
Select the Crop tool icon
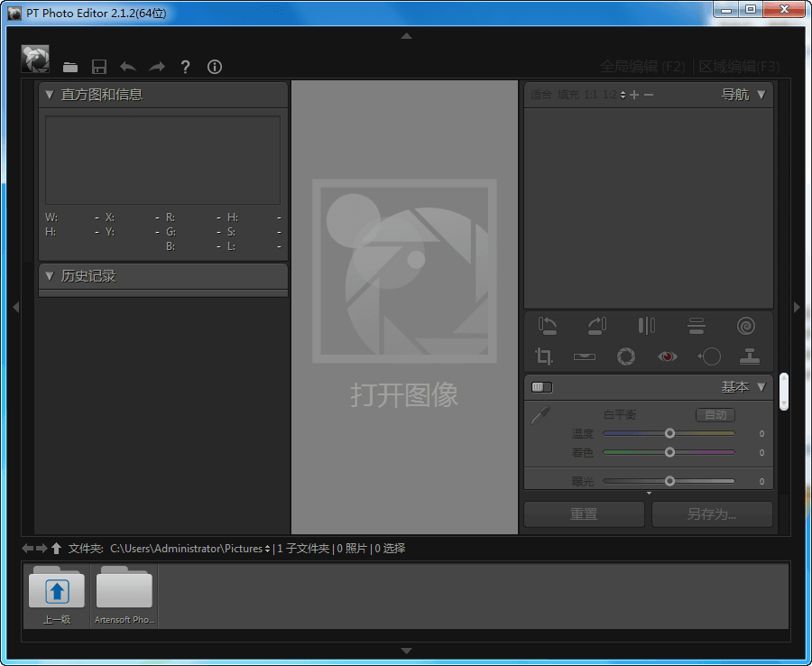(x=543, y=356)
